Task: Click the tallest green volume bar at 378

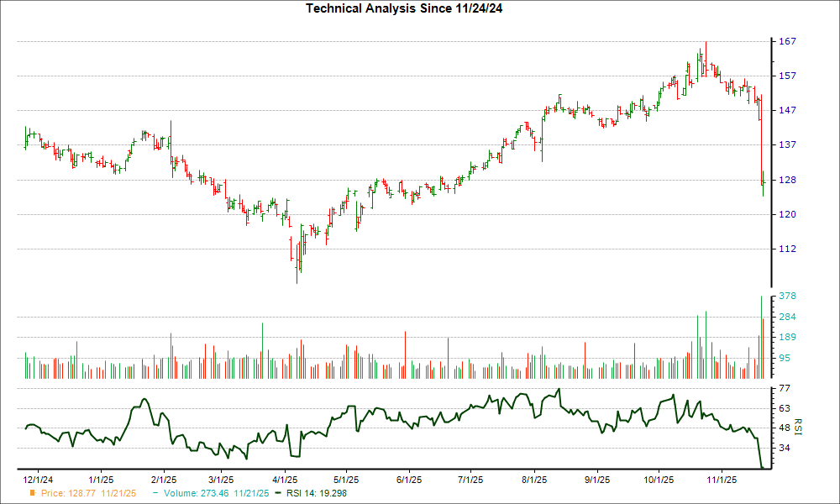Action: pos(761,338)
